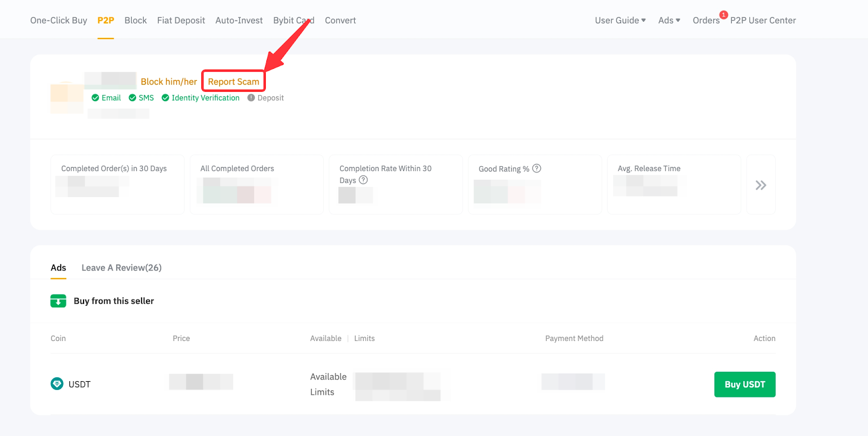Open the User Guide dropdown
This screenshot has width=868, height=436.
click(620, 21)
